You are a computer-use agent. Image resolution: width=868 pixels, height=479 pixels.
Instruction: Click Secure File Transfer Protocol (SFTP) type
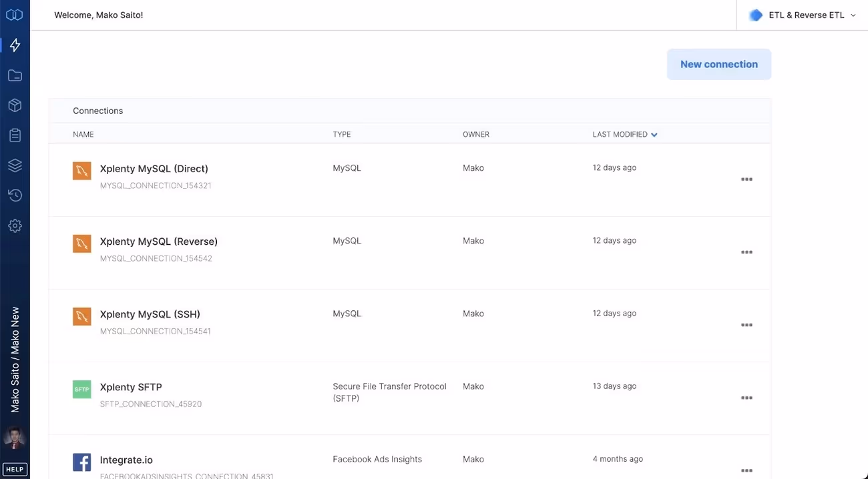[x=390, y=392]
